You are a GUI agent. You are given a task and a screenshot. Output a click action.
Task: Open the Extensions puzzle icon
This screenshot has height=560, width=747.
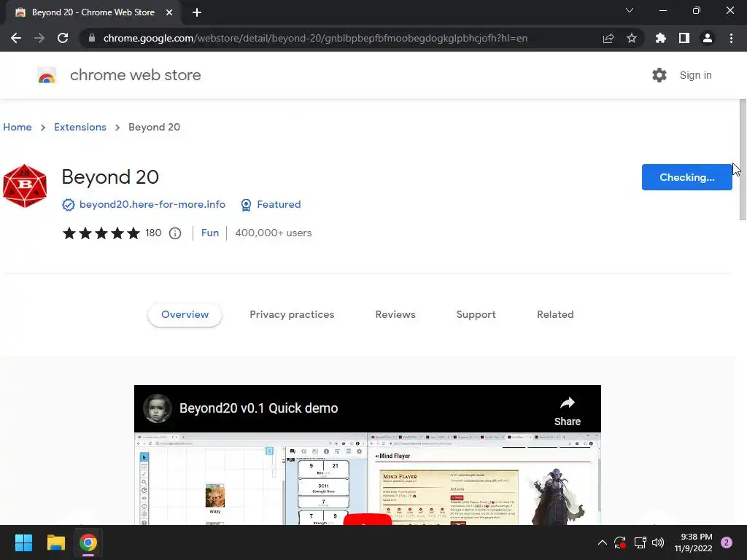pos(661,38)
